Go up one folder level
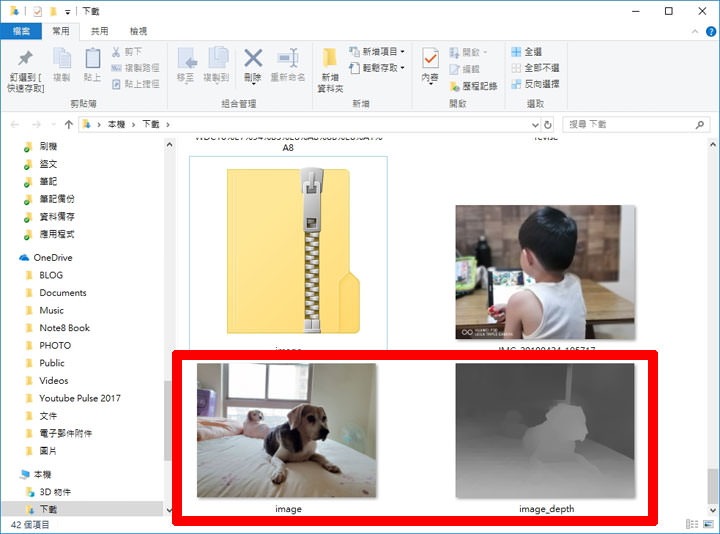 69,124
